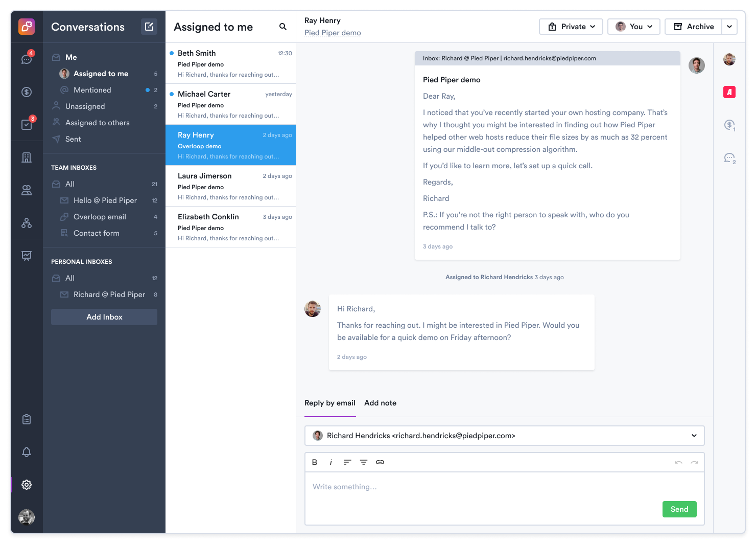Viewport: 756px width, 544px height.
Task: Open Elizabeth Conklin conversation
Action: click(231, 227)
